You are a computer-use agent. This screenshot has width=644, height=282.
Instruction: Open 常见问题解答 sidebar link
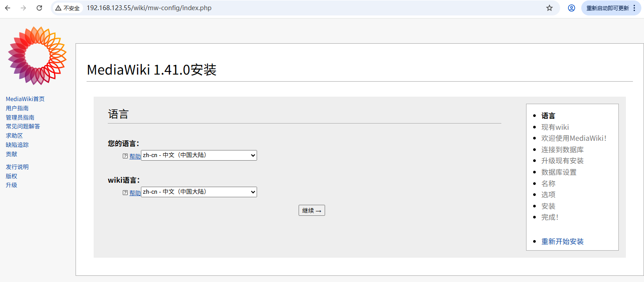point(23,126)
